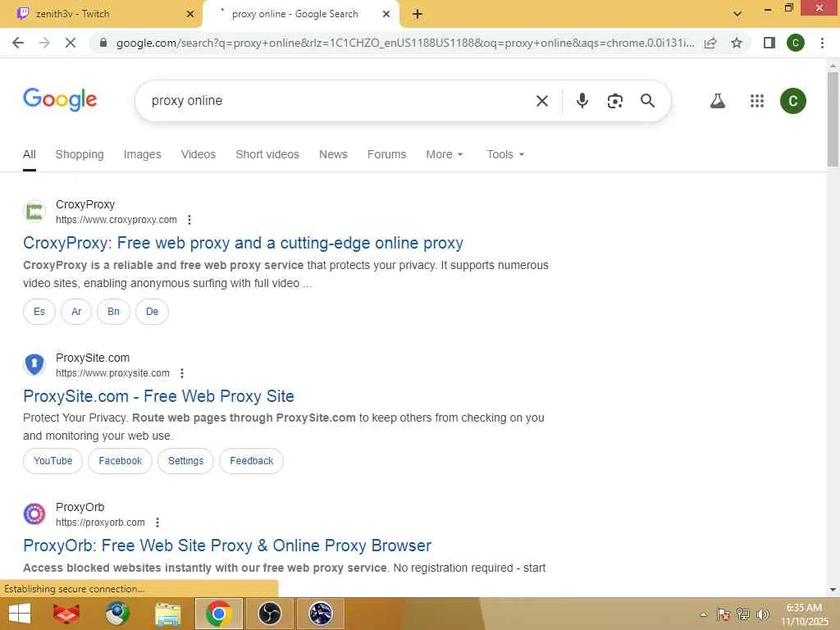Open network icon in system tray

[743, 614]
